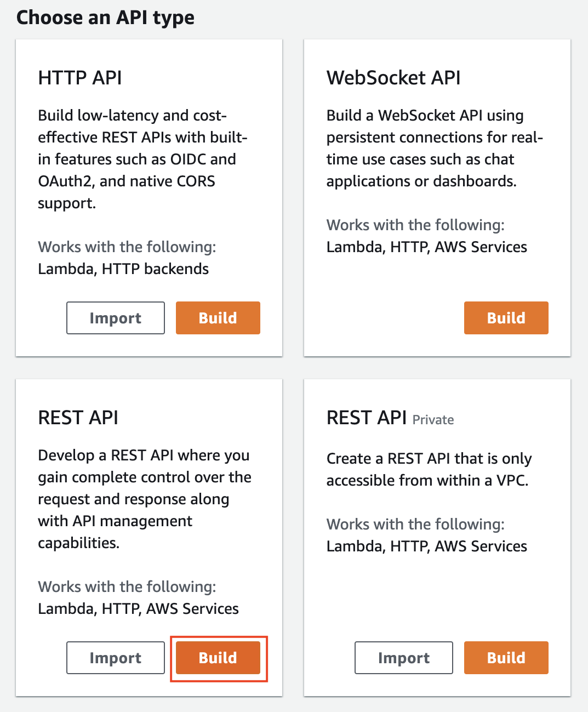The height and width of the screenshot is (712, 588).
Task: Click Private card's 'Lambda, HTTP, AWS Services'
Action: [x=427, y=546]
